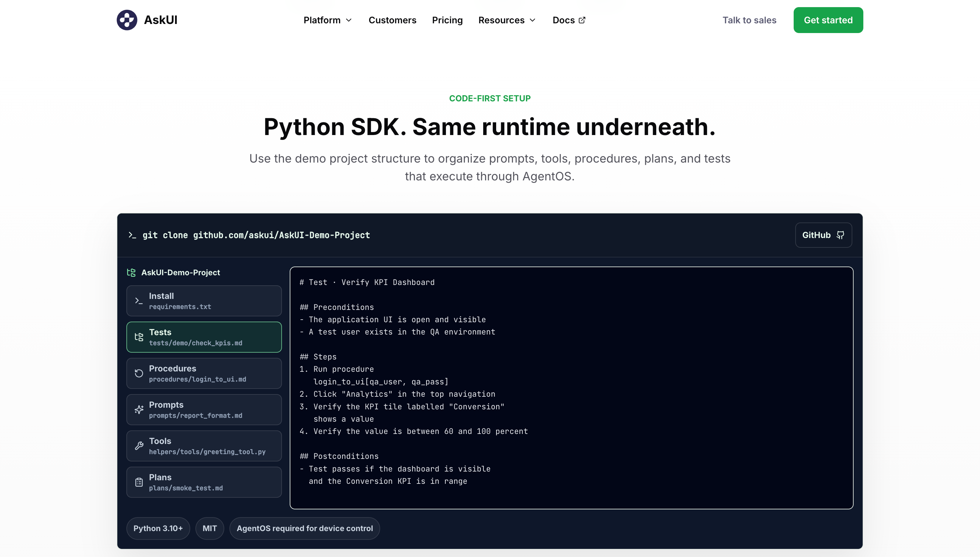The width and height of the screenshot is (980, 557).
Task: Click the AskUI-Demo-Project folder title
Action: [181, 272]
